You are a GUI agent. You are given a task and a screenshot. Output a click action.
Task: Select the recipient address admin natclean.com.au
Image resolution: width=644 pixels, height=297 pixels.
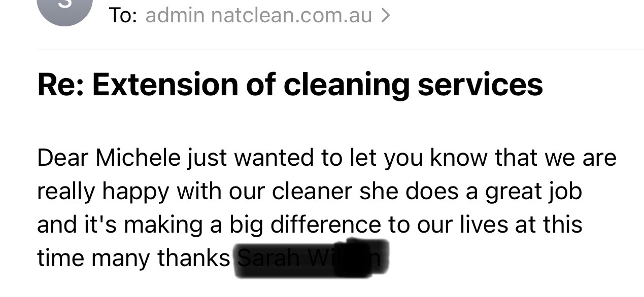257,15
